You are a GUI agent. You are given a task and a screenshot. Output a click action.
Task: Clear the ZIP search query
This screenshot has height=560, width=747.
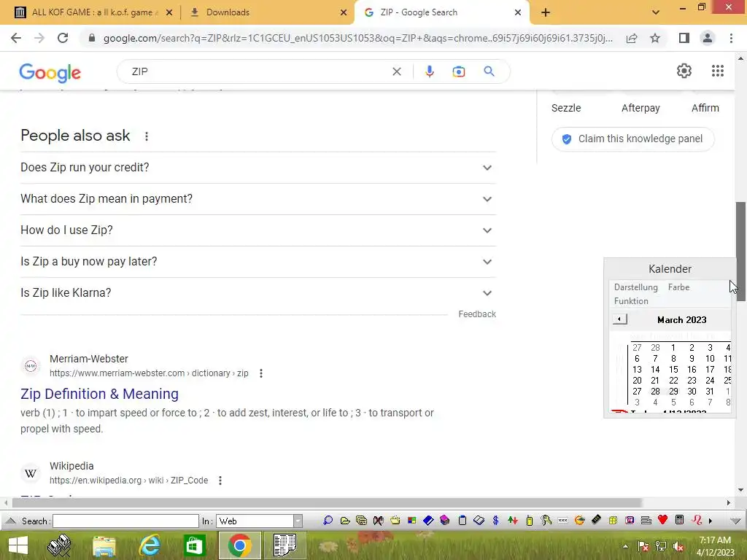[x=396, y=71]
